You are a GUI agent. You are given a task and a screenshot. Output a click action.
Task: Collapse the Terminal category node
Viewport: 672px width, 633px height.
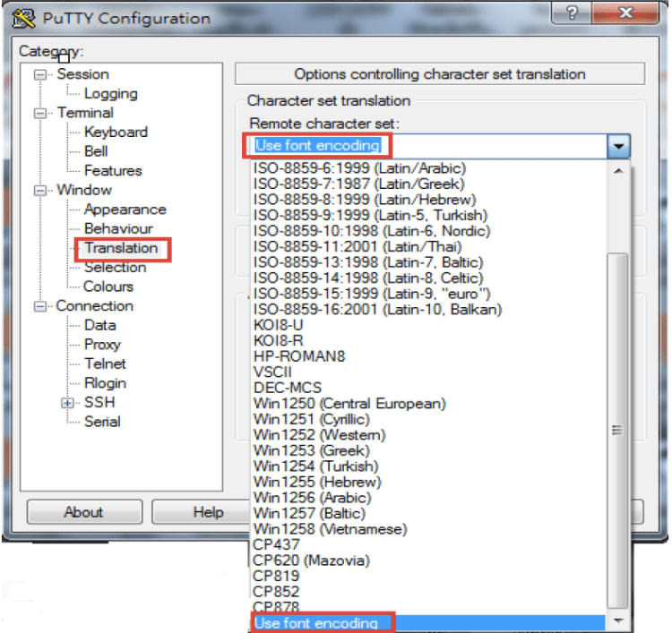coord(40,113)
